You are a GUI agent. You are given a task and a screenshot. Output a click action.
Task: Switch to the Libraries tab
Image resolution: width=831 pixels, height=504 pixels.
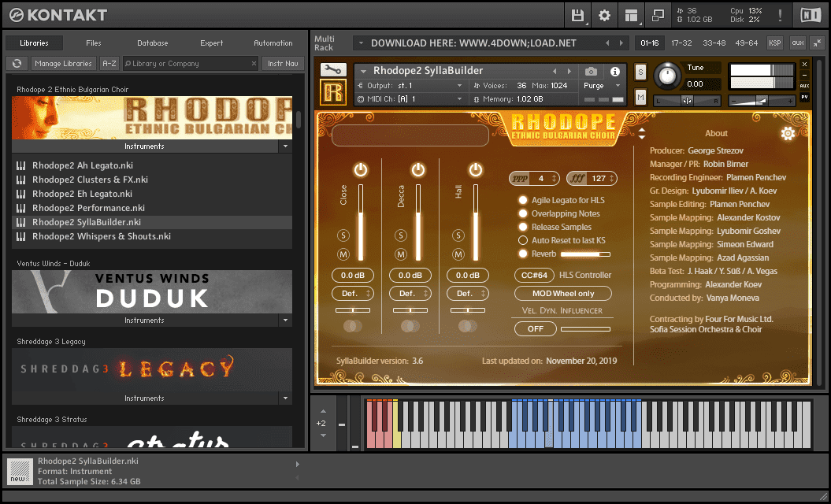pyautogui.click(x=34, y=43)
